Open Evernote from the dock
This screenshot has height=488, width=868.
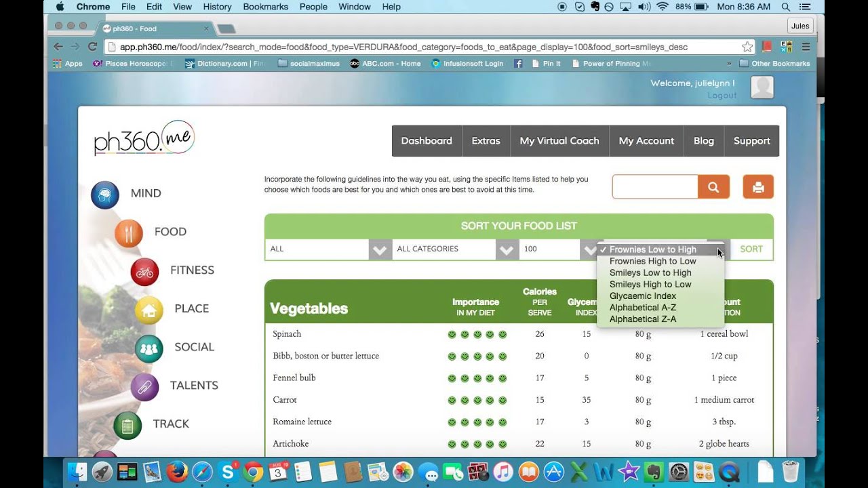654,471
